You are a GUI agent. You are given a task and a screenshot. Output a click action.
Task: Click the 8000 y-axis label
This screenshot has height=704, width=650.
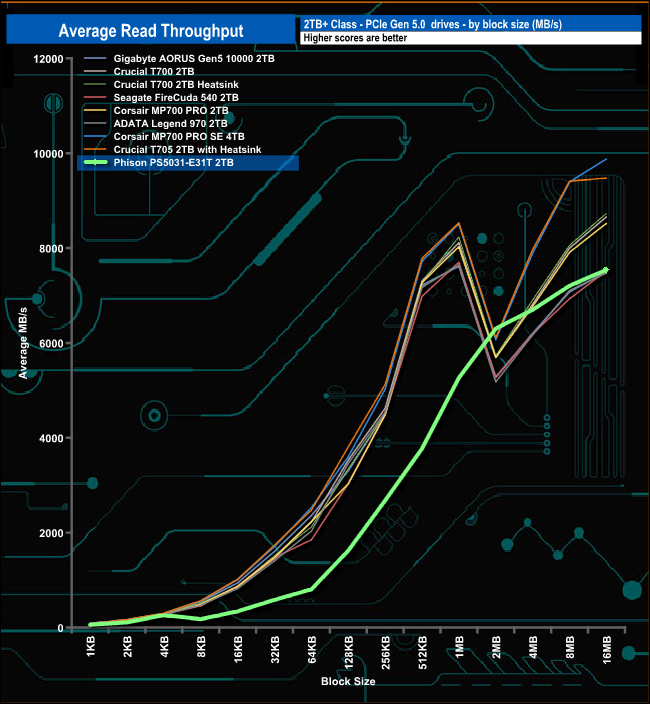pyautogui.click(x=51, y=249)
